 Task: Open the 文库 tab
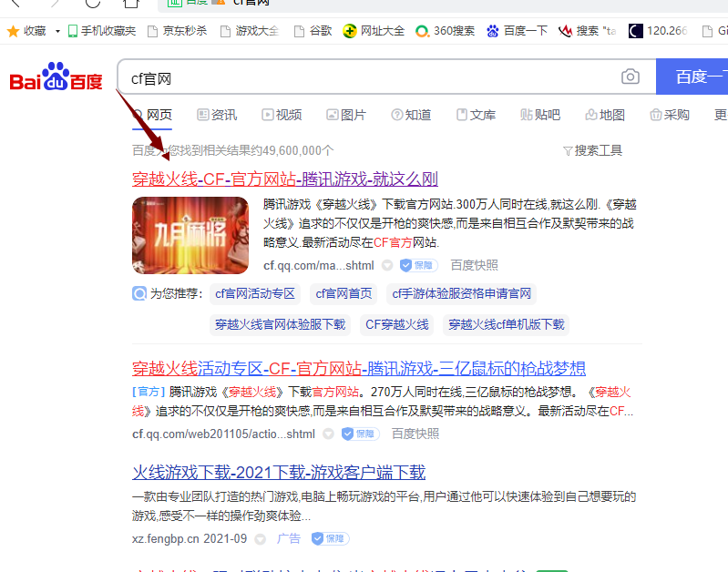coord(476,115)
